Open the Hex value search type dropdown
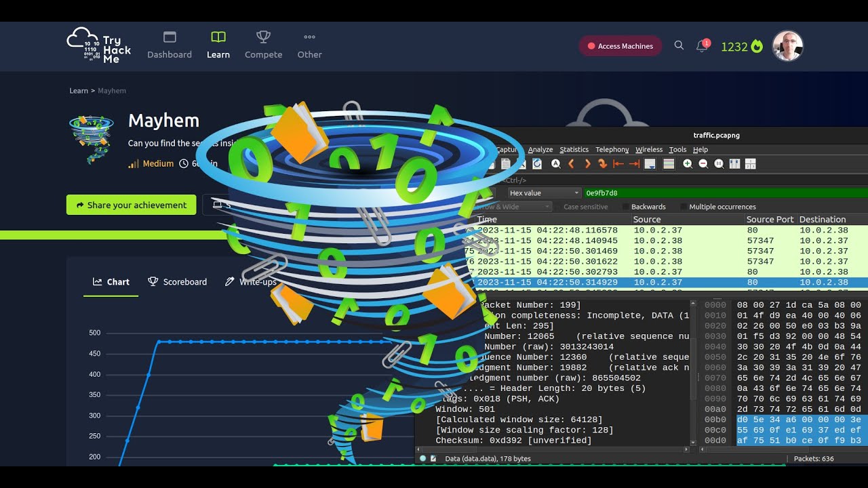Viewport: 868px width, 488px height. 545,193
